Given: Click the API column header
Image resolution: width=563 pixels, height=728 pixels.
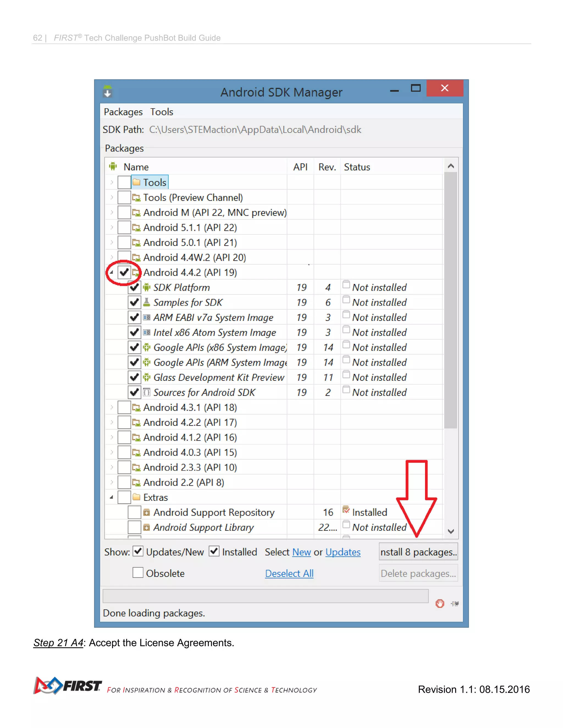Looking at the screenshot, I should point(300,167).
